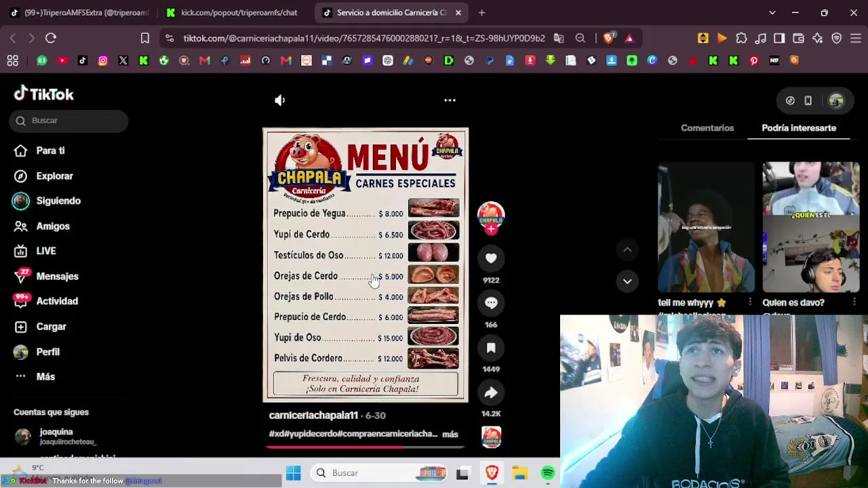Seek on the video progress bar

pyautogui.click(x=365, y=447)
